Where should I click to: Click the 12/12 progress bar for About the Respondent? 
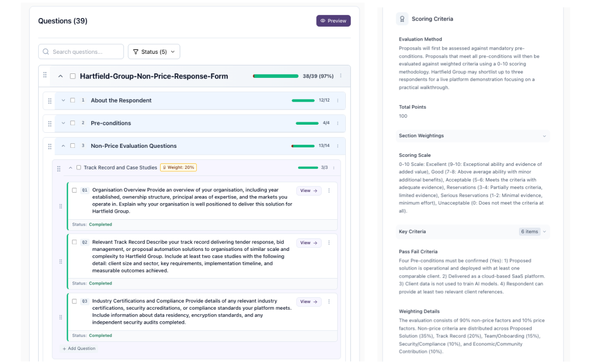(303, 101)
